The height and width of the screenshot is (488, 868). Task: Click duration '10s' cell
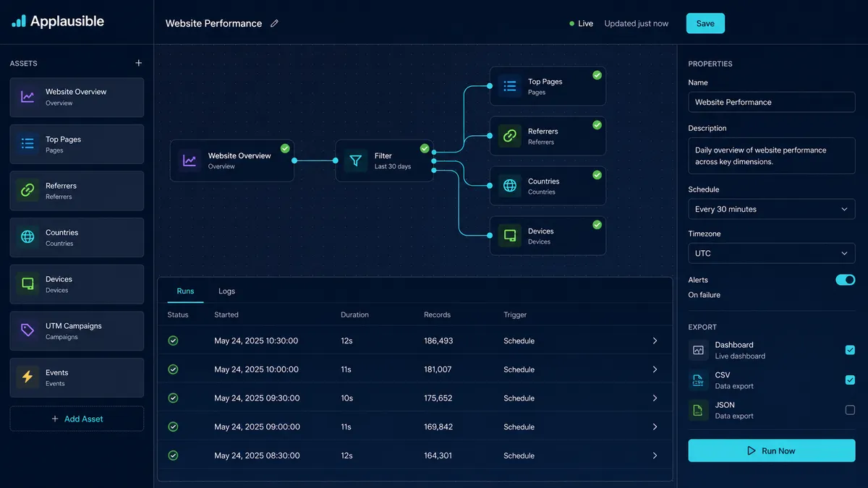[347, 398]
